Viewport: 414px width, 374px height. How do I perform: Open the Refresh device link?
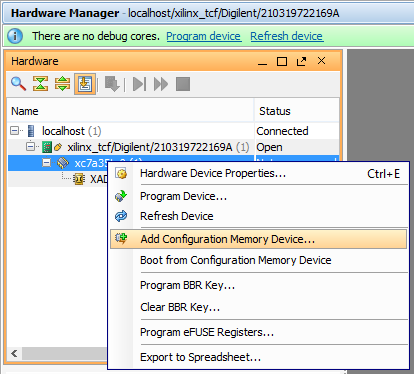pos(287,36)
